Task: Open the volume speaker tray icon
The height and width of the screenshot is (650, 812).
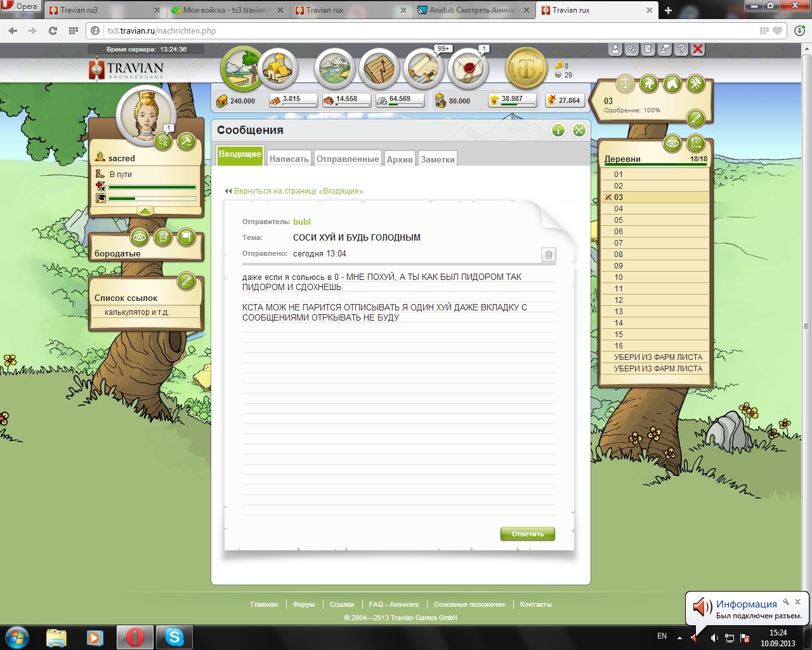Action: coord(714,637)
